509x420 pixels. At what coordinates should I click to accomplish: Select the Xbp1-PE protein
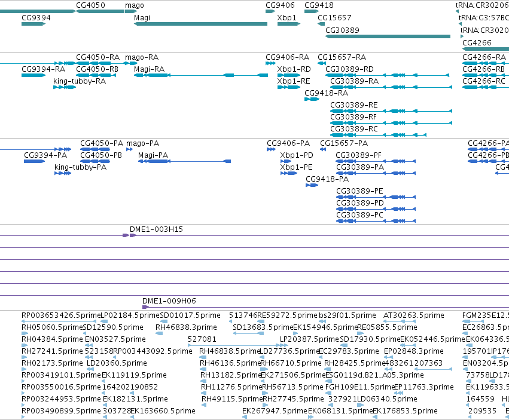pos(288,173)
